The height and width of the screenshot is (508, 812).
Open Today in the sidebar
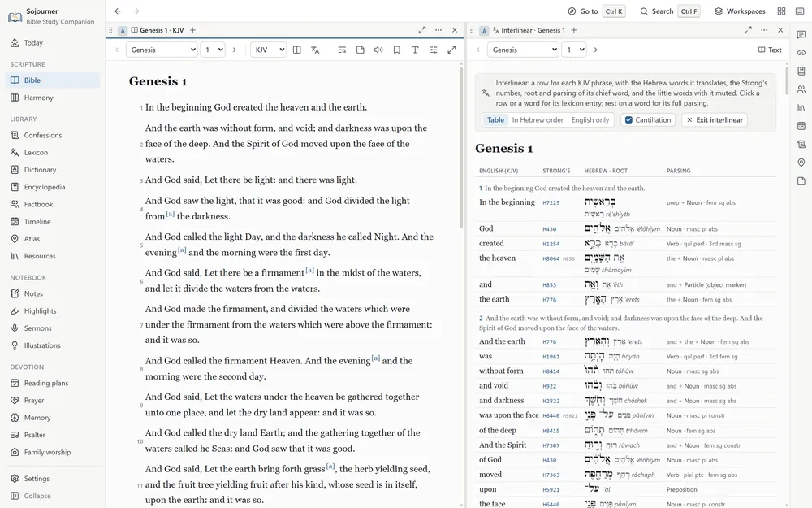52,43
